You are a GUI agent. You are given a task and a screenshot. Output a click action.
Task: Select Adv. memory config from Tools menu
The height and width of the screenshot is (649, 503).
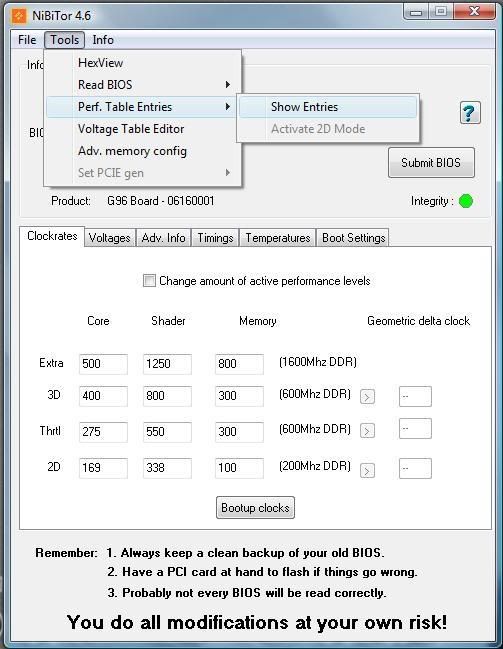coord(143,151)
